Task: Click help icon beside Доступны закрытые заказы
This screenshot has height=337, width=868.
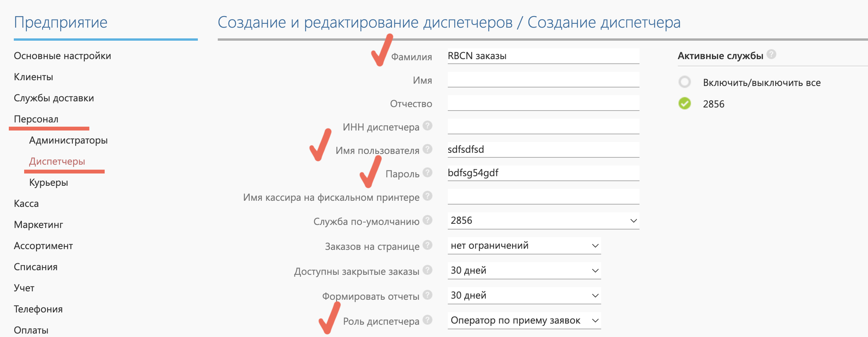Action: (427, 270)
